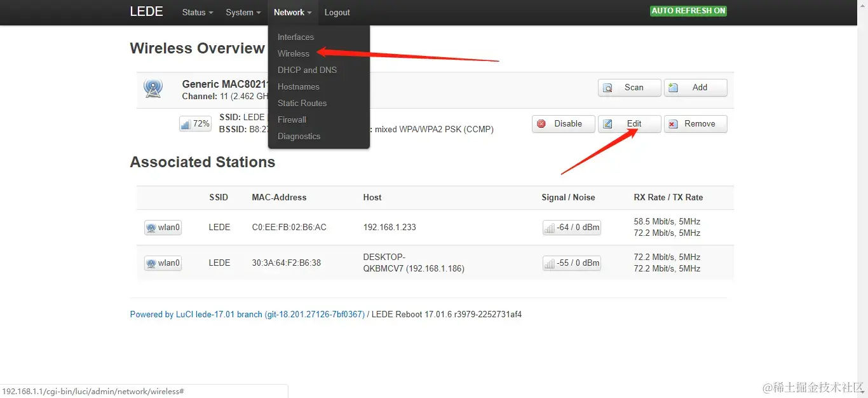Viewport: 868px width, 398px height.
Task: Disable the LEDE wireless network
Action: 563,124
